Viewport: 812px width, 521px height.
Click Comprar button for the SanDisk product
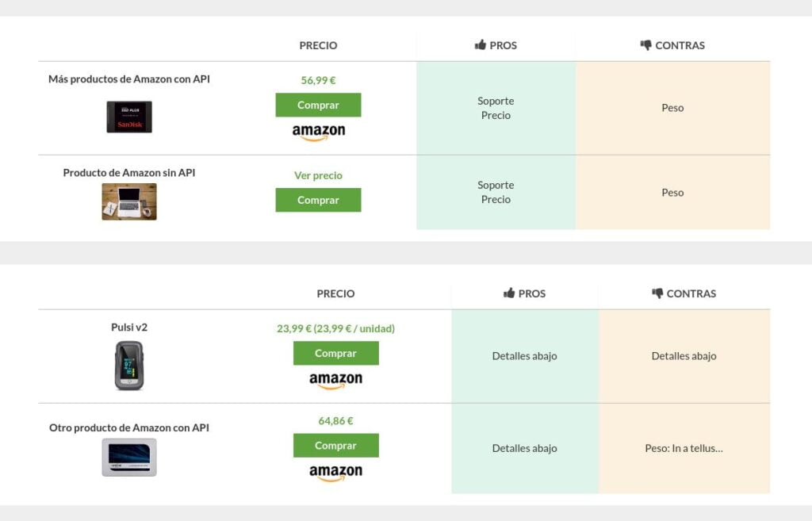[318, 105]
